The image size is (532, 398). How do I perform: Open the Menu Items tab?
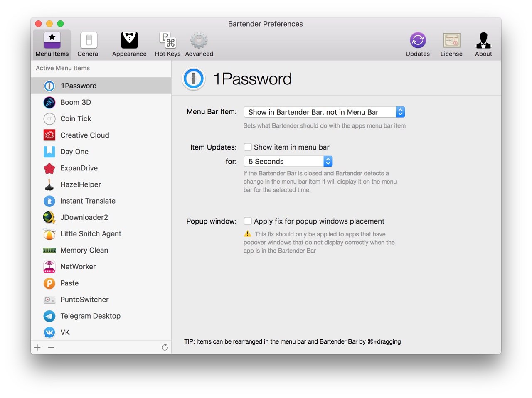pos(52,44)
